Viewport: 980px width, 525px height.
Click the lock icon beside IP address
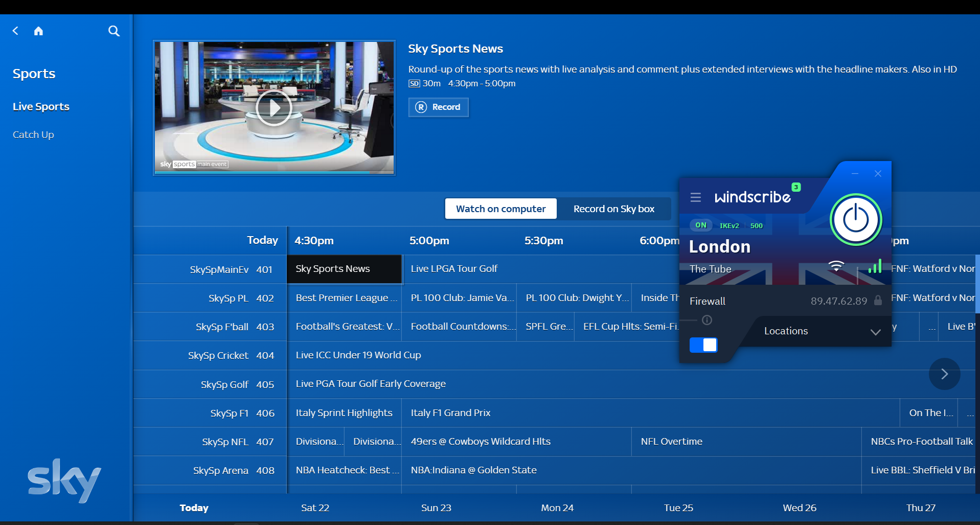coord(878,300)
